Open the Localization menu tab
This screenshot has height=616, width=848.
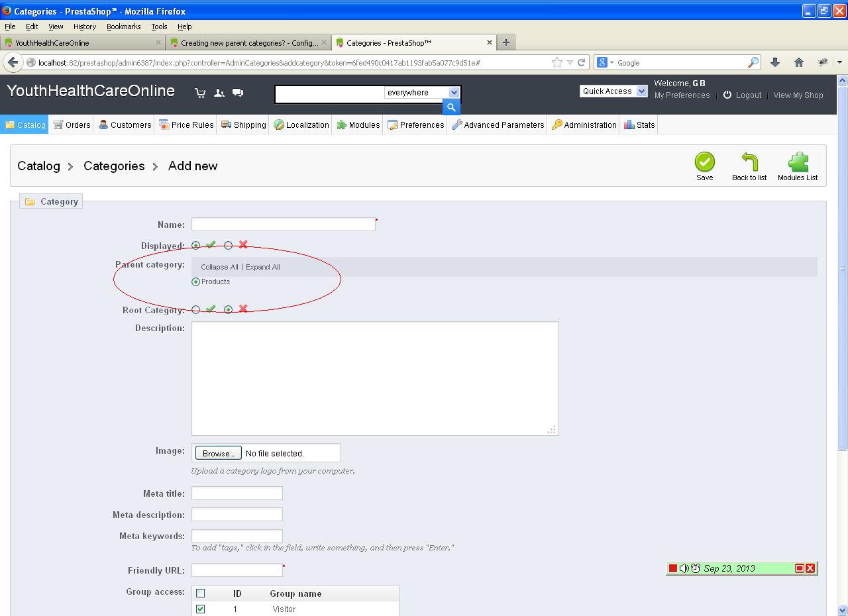pos(301,125)
